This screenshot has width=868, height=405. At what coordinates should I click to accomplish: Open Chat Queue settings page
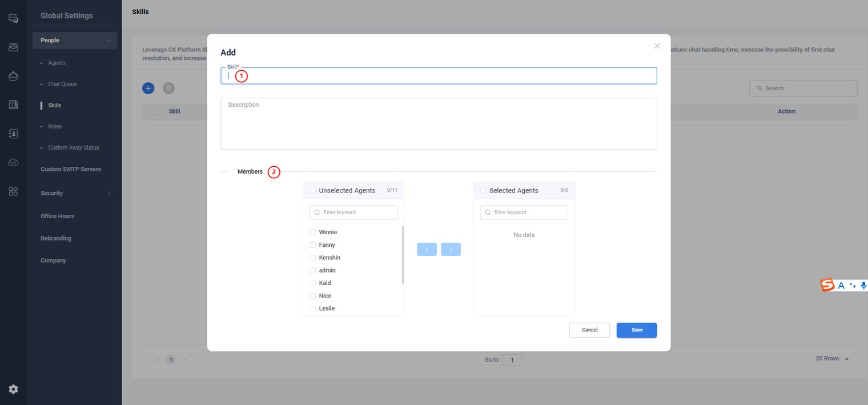[x=62, y=84]
